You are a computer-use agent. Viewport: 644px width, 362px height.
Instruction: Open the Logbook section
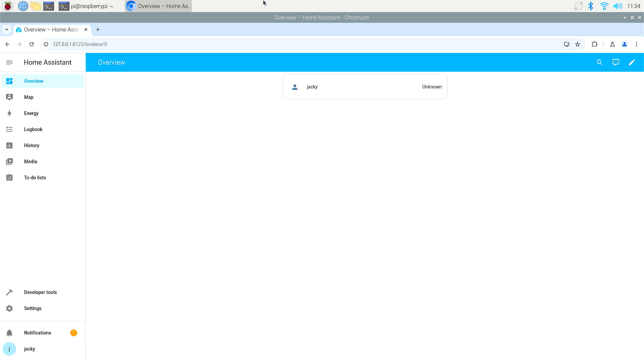tap(33, 129)
